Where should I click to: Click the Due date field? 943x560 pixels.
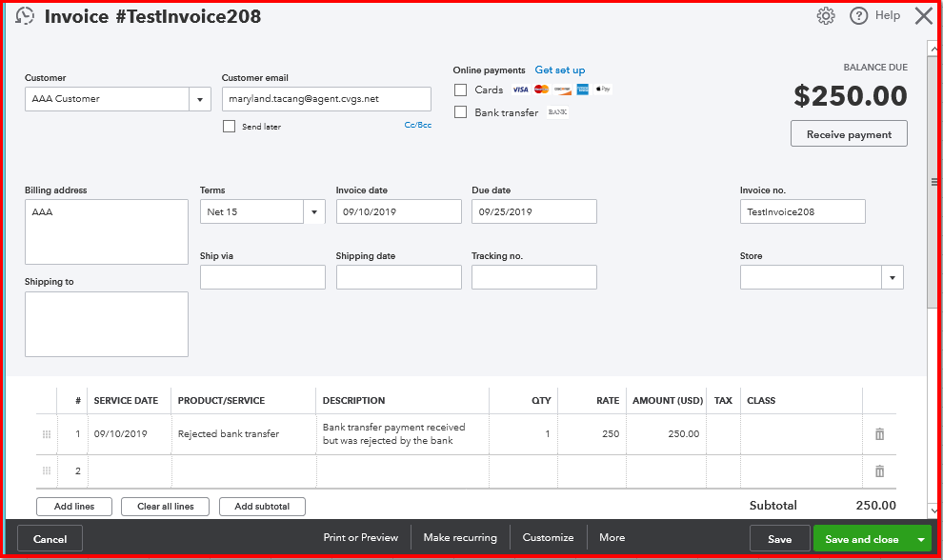point(534,211)
